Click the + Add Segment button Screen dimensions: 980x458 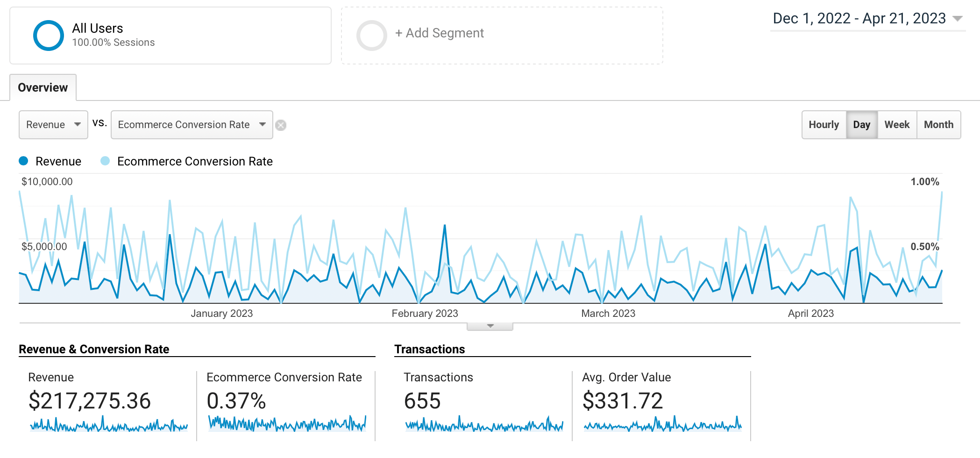(440, 33)
